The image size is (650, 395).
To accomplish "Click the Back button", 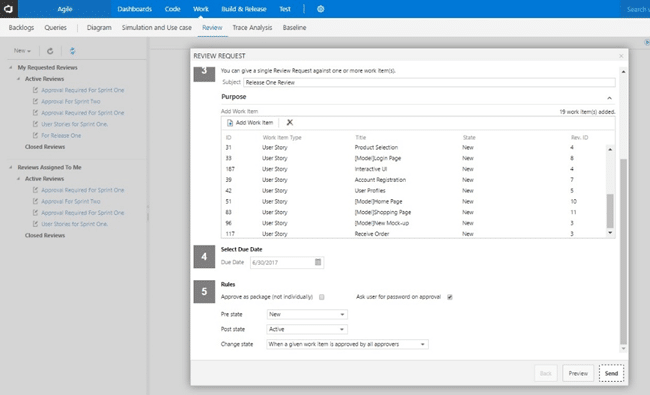I will [x=546, y=373].
